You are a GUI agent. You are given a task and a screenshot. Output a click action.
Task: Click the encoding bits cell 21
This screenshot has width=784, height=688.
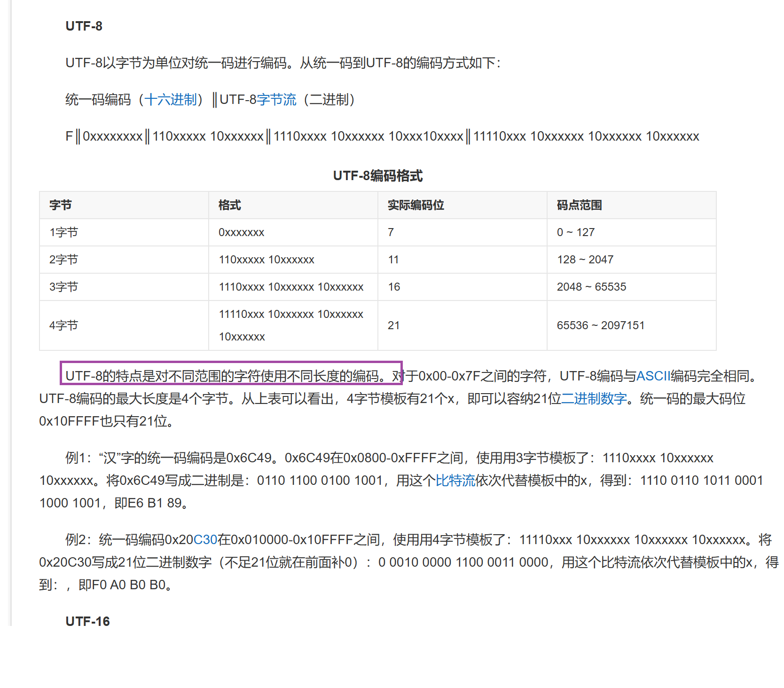(463, 325)
